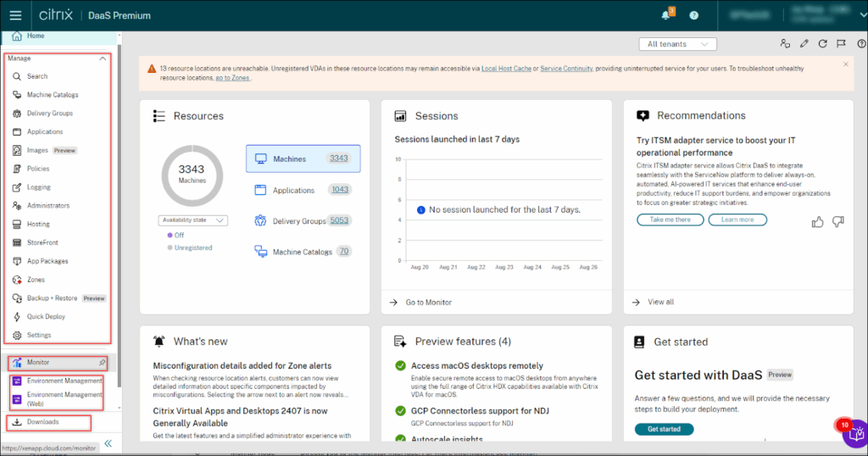This screenshot has width=868, height=456.
Task: Click the thumbs down icon in Recommendations
Action: [x=838, y=221]
